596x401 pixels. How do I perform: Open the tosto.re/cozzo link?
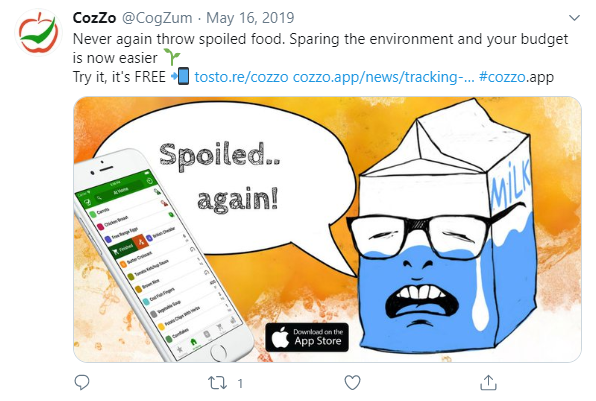click(241, 77)
